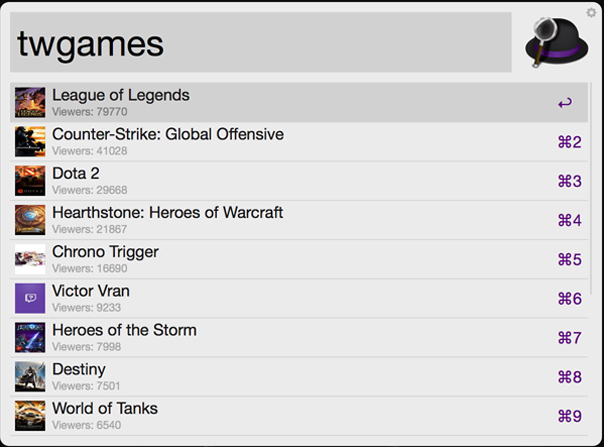Click the Alfred hat icon
The image size is (604, 447).
point(558,42)
